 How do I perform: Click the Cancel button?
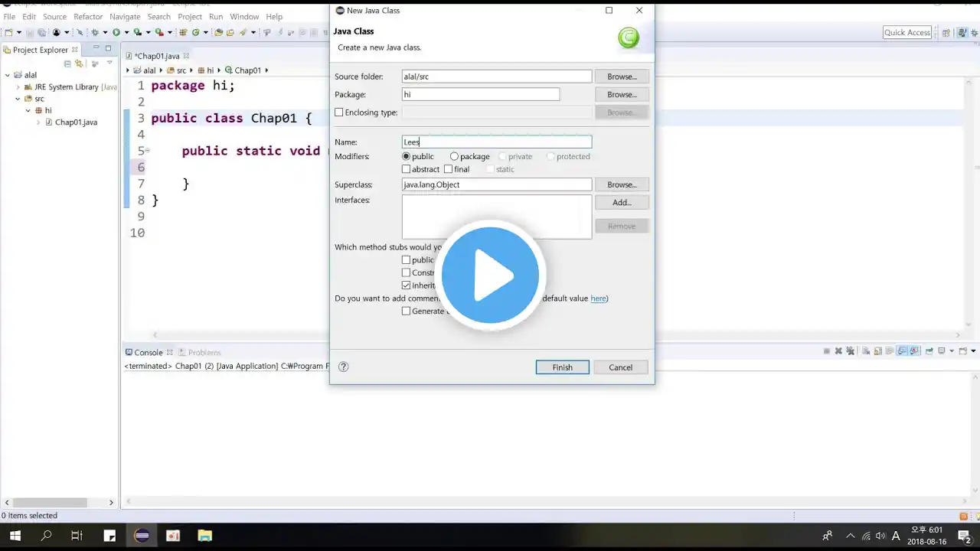point(620,367)
